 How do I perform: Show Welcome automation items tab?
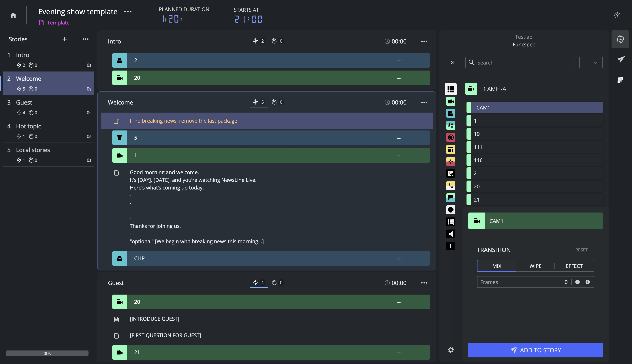click(x=259, y=102)
